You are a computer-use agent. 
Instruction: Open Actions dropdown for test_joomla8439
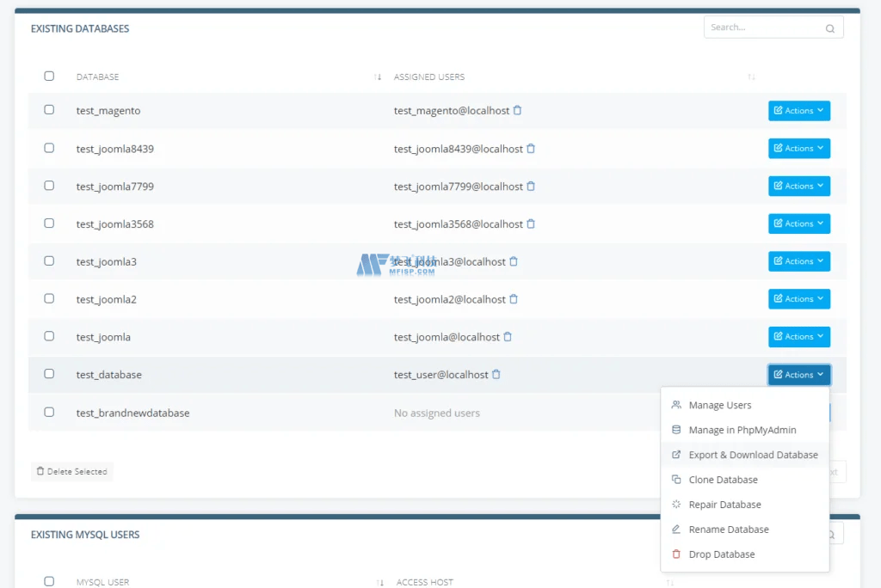pyautogui.click(x=798, y=149)
